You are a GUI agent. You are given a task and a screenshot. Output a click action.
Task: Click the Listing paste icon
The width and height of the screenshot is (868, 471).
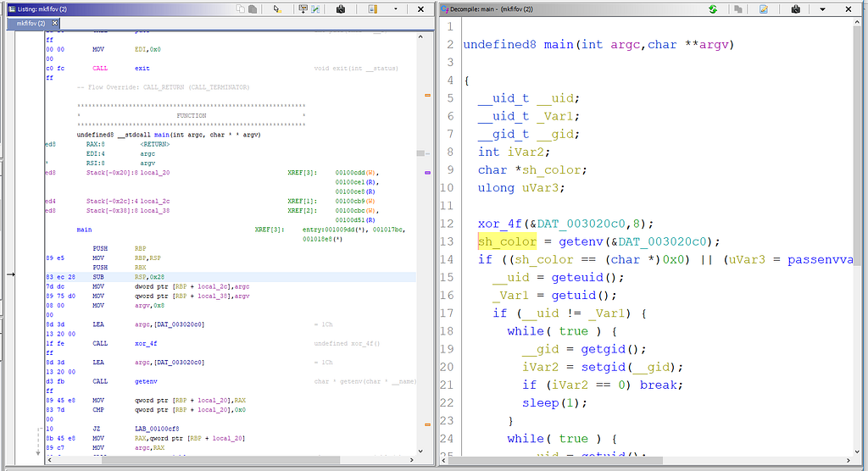253,8
